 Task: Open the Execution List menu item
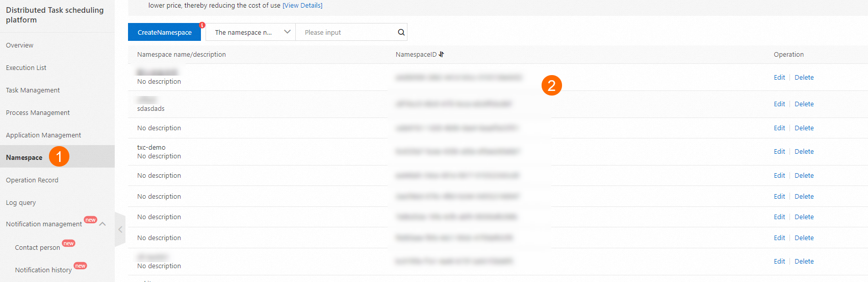tap(26, 67)
